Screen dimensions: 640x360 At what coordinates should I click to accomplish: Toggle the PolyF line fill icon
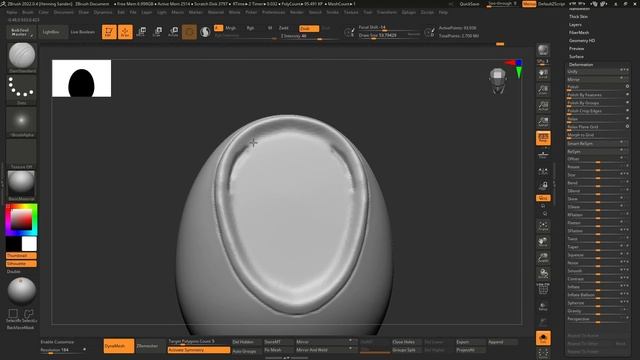(543, 289)
